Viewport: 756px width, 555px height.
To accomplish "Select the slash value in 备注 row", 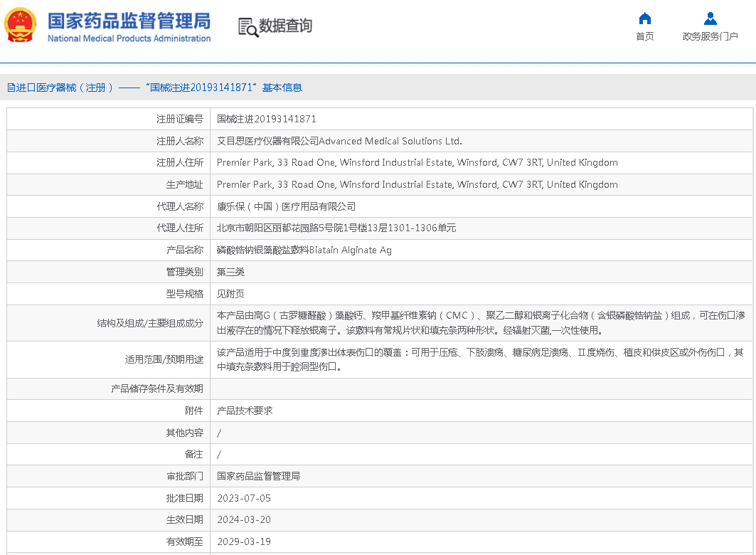I will [x=219, y=454].
